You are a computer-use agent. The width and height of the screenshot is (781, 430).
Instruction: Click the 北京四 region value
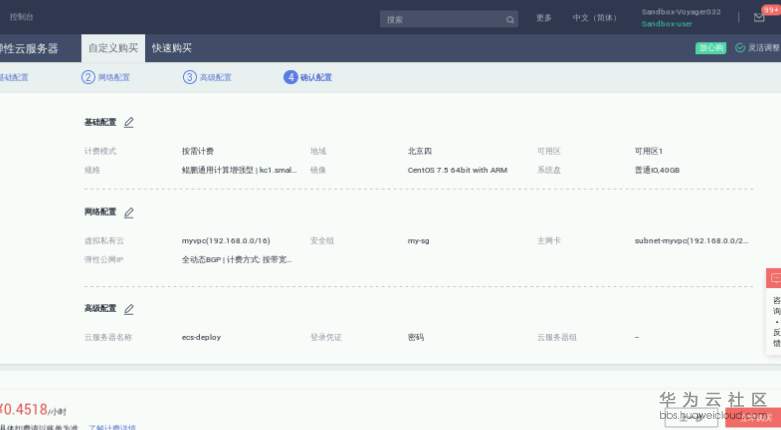coord(420,151)
